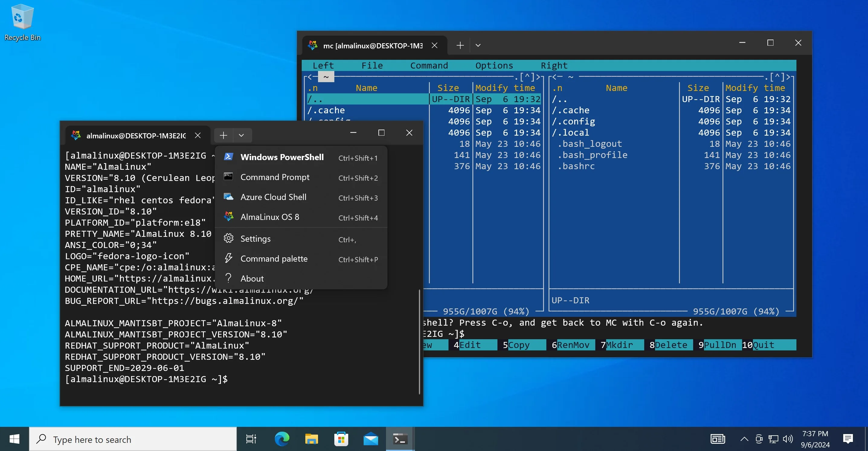Select .bash_logout in right mc panel

tap(671, 143)
